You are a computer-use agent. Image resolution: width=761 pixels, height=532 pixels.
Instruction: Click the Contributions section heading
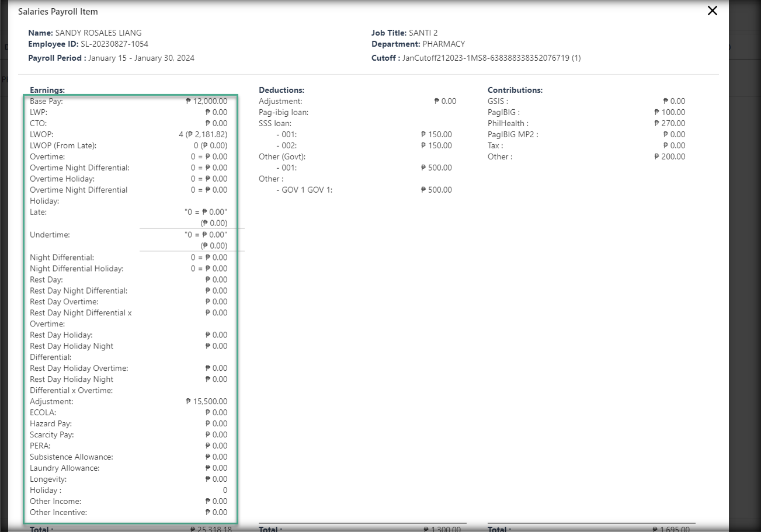(515, 90)
